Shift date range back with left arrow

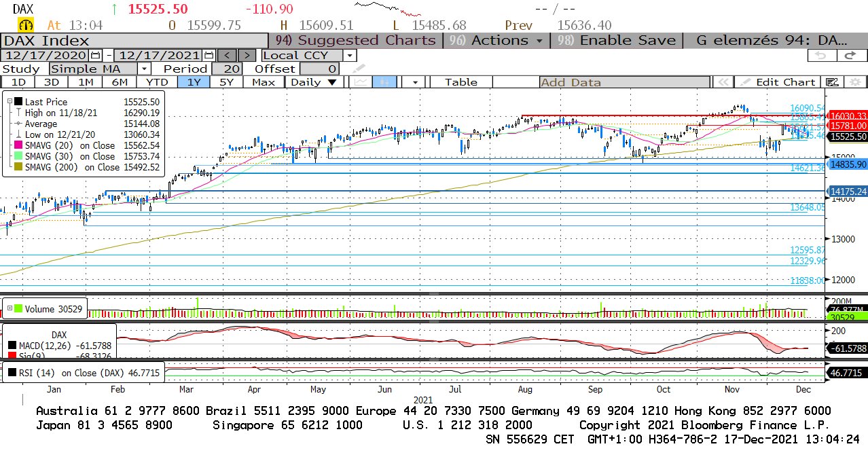coord(228,56)
